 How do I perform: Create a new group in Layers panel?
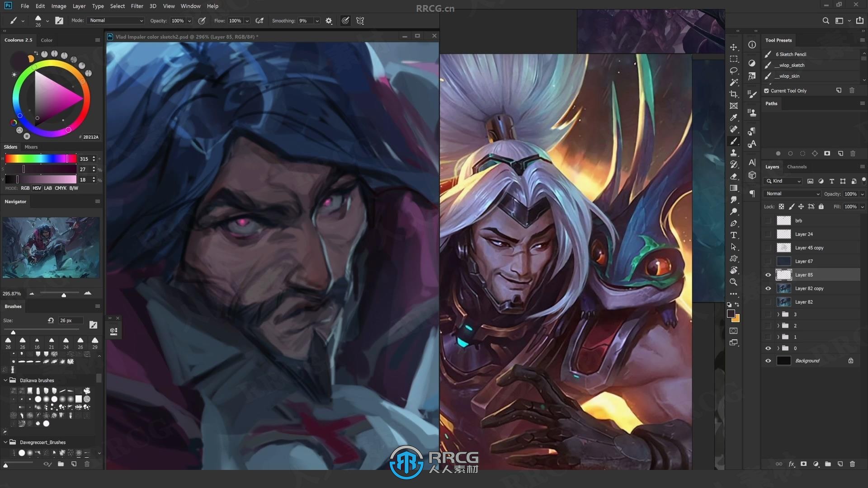click(828, 464)
